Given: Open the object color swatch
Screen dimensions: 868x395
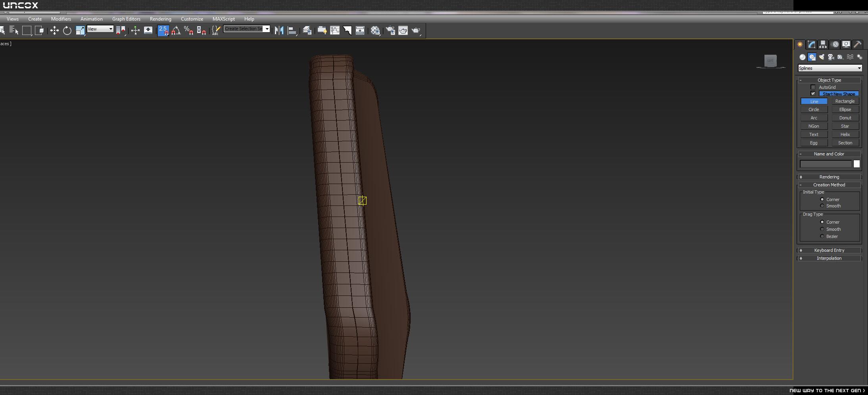Looking at the screenshot, I should click(x=856, y=164).
